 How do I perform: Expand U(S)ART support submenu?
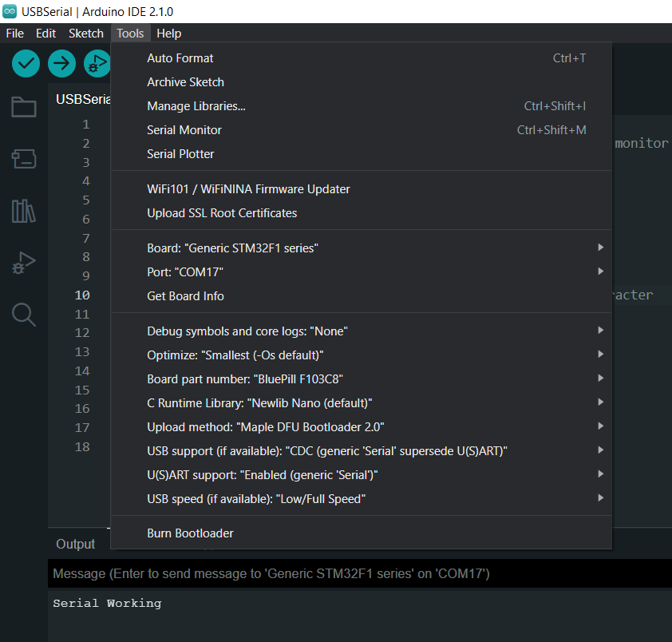pos(362,476)
